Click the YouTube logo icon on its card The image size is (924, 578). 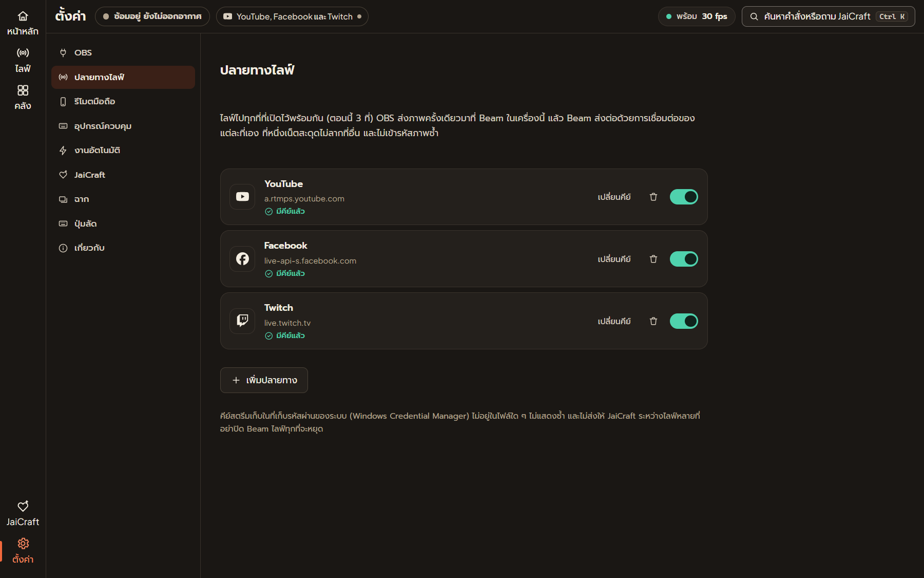coord(242,197)
